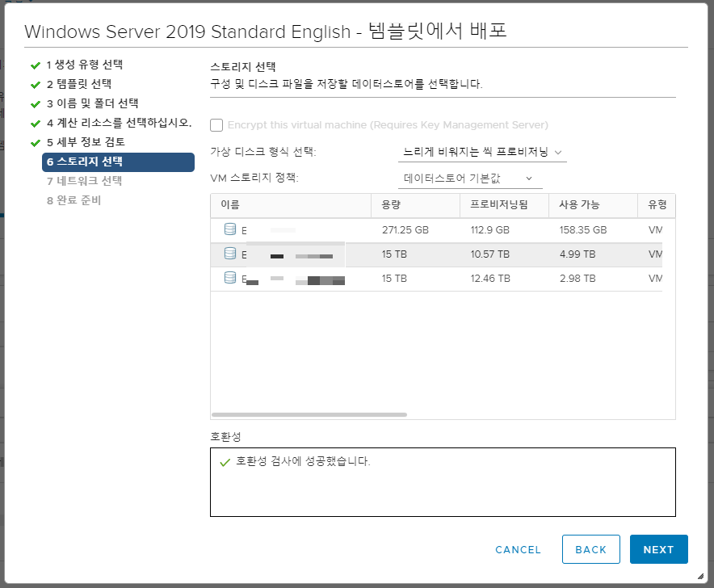
Task: Click the green checkmark beside step 5 세부 정보 검토
Action: [x=36, y=143]
